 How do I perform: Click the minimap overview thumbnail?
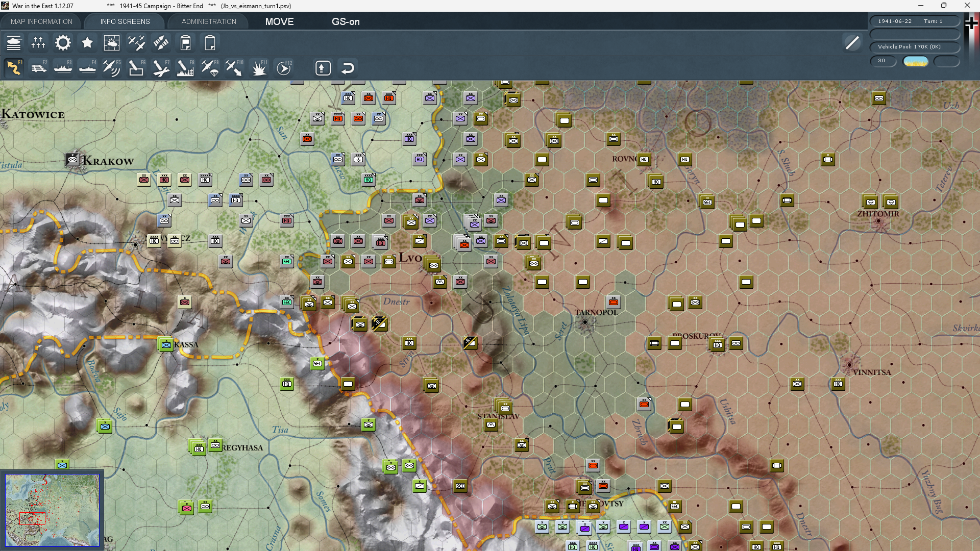click(53, 510)
